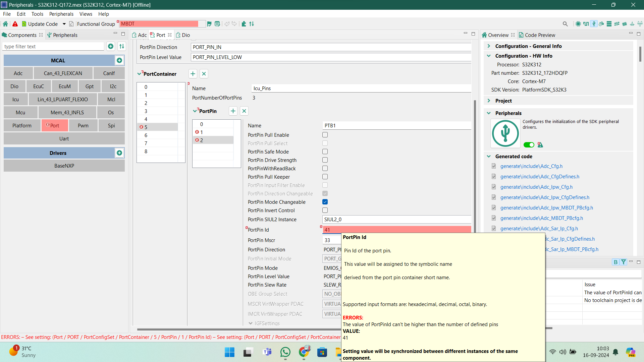Turn off the Peripherals enable toggle switch

pos(529,144)
